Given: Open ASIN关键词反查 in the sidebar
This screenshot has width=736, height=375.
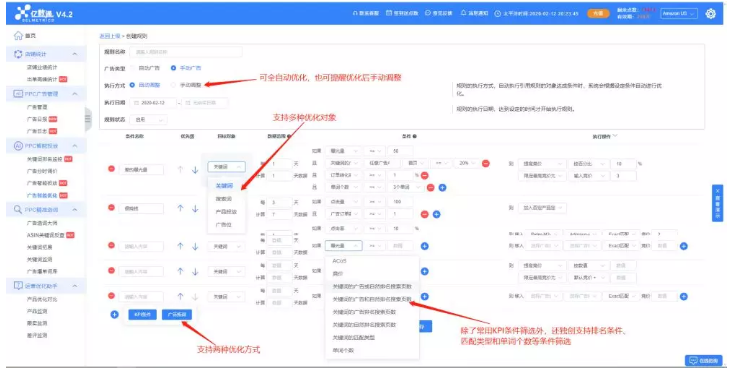Looking at the screenshot, I should (x=46, y=235).
